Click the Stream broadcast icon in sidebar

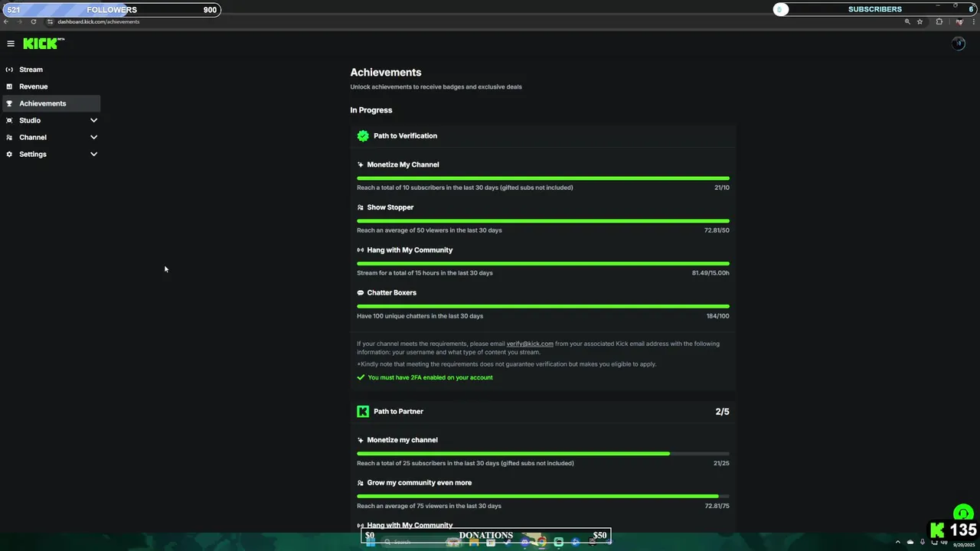(x=9, y=70)
